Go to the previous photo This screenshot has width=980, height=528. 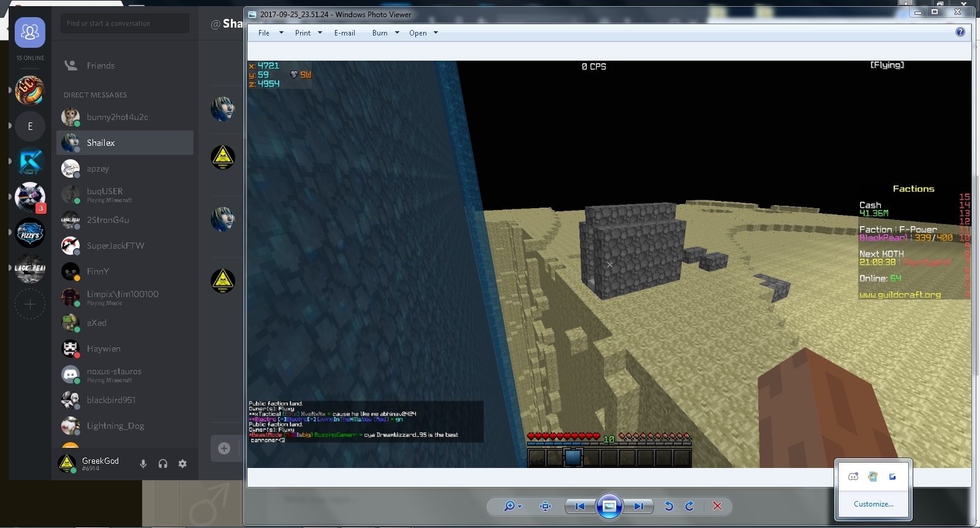click(x=579, y=506)
